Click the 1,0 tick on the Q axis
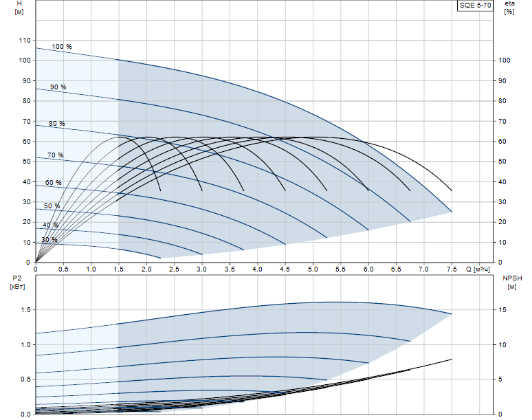The height and width of the screenshot is (420, 532). click(91, 269)
